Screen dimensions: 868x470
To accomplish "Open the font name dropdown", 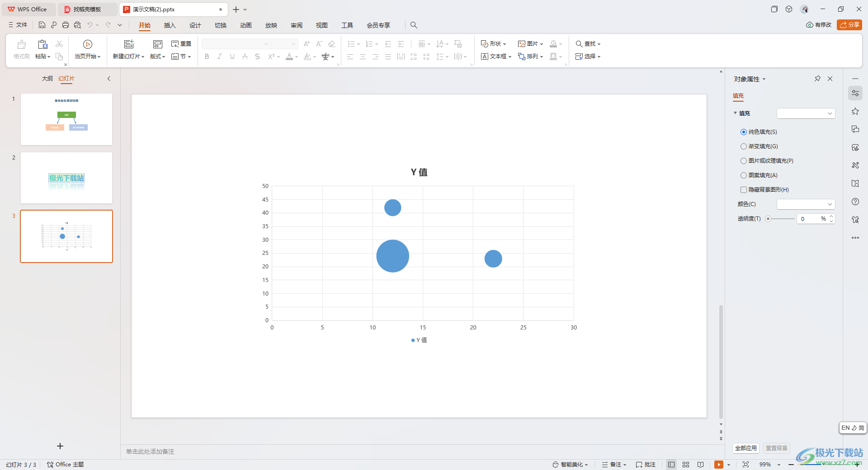I will [x=266, y=44].
